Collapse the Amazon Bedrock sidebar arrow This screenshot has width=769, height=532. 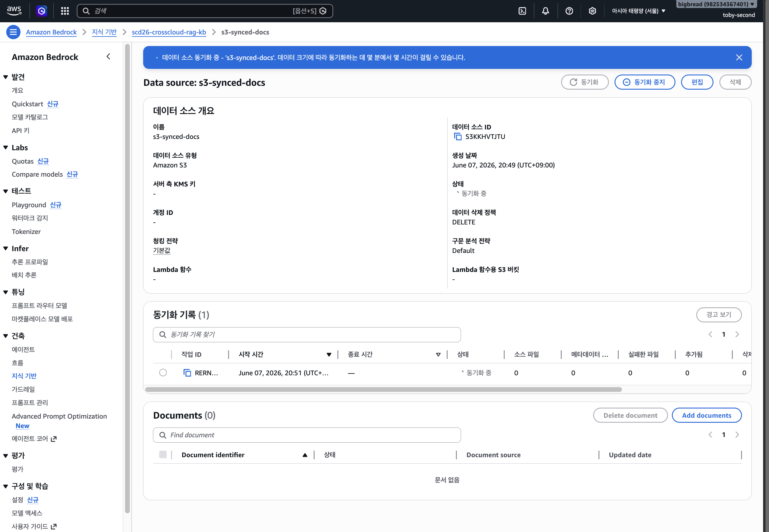tap(108, 57)
